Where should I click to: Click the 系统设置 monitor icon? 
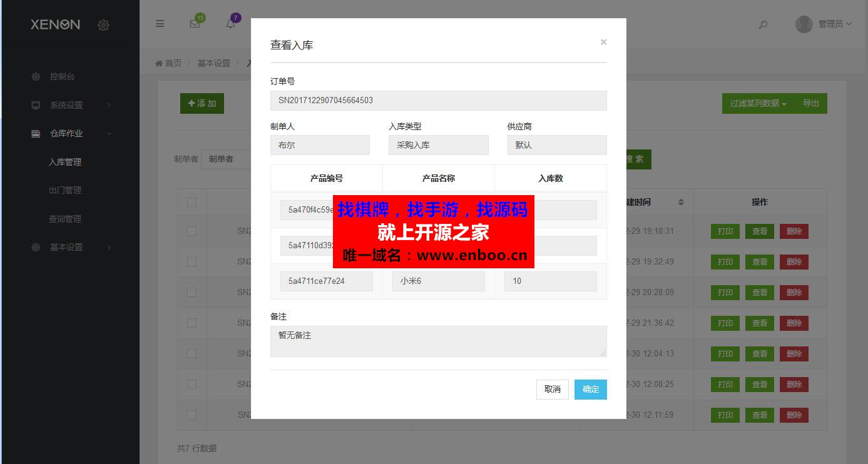(x=36, y=105)
